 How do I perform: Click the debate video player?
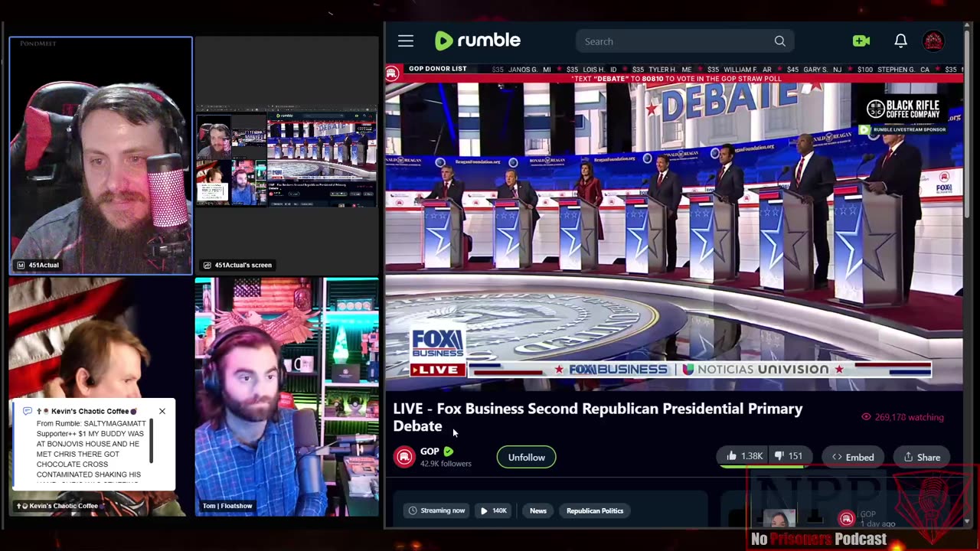(674, 227)
